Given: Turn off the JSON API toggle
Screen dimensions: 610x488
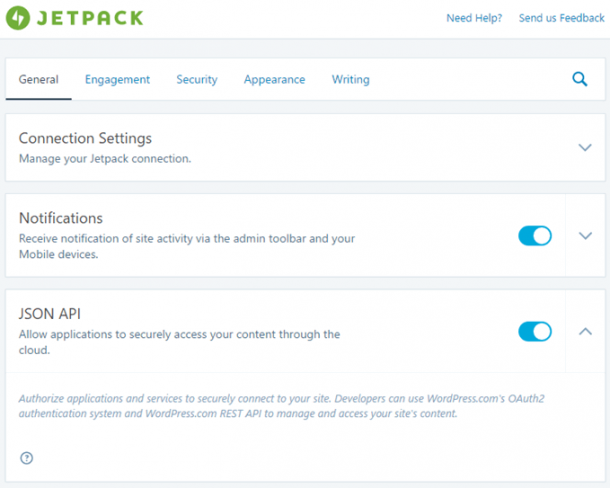Looking at the screenshot, I should point(535,332).
